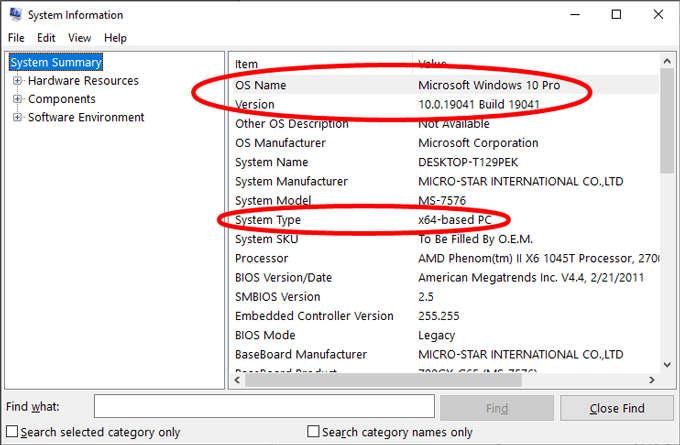Click the vertical scrollbar up arrow
Screen dimensions: 680x445
[x=667, y=62]
